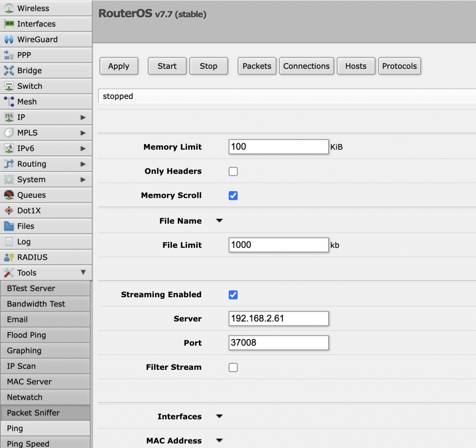The height and width of the screenshot is (448, 476).
Task: Click the Routing icon
Action: pos(9,164)
